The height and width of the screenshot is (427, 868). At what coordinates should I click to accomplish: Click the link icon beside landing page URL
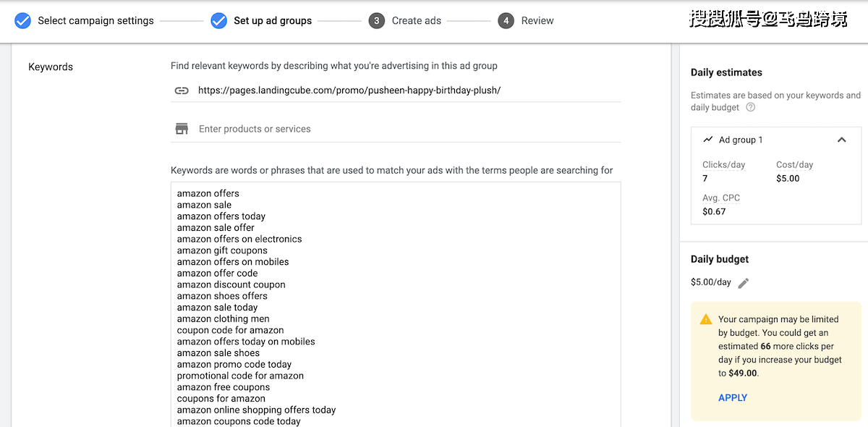pyautogui.click(x=182, y=90)
